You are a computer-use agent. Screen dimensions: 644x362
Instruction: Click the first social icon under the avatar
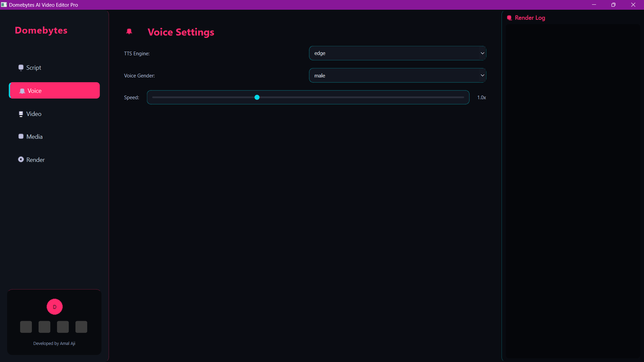click(x=26, y=326)
